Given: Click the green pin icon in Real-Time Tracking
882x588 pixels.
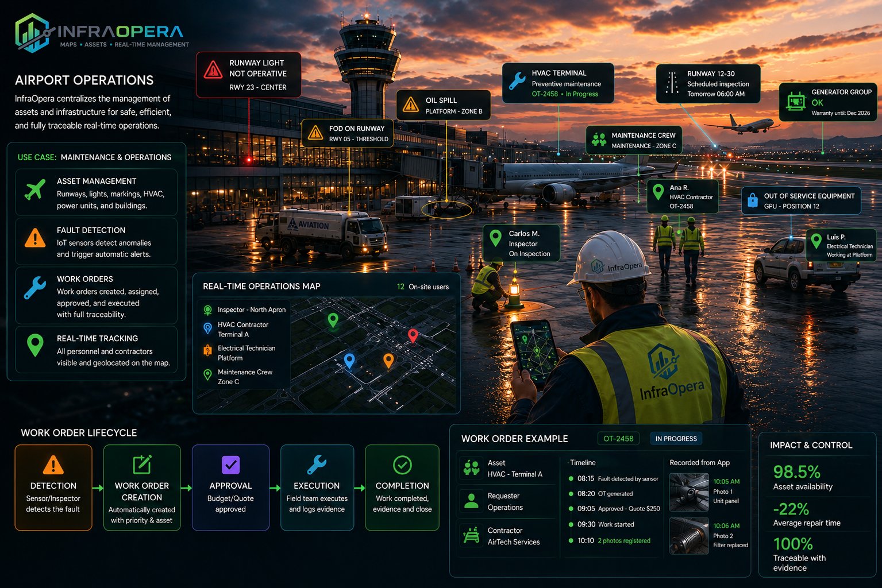Looking at the screenshot, I should coord(35,345).
